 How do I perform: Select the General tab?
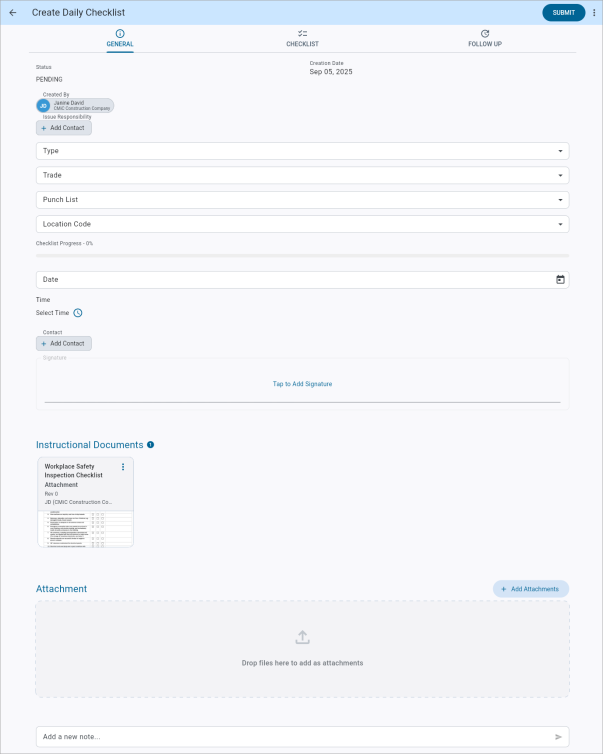pos(120,39)
